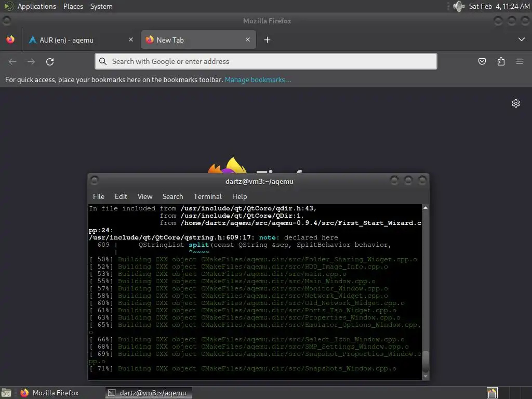Click the '[ 50%]' Folder_Sharing_Widget build line

pos(253,259)
